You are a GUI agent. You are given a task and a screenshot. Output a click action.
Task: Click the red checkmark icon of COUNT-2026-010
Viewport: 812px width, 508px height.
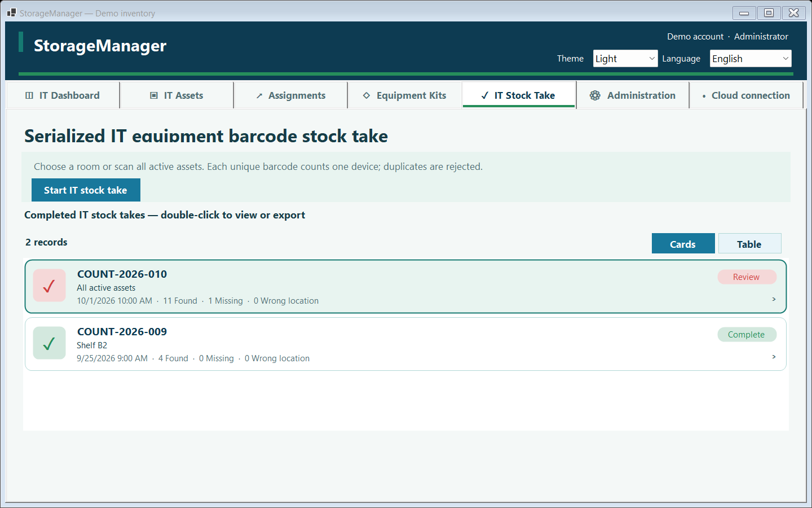click(50, 286)
